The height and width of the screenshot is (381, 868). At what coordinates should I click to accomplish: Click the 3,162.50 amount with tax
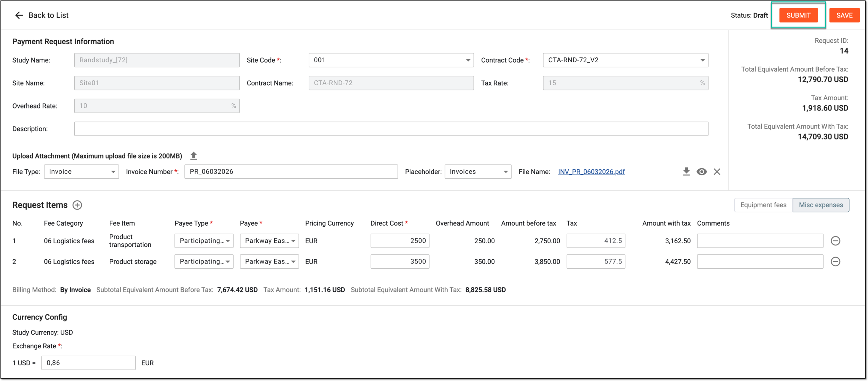click(x=678, y=241)
